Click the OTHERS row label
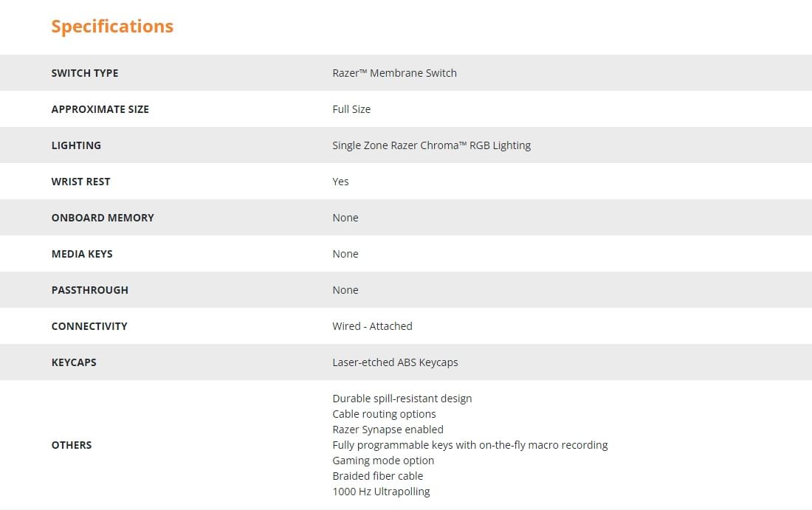This screenshot has width=812, height=510. pos(72,445)
